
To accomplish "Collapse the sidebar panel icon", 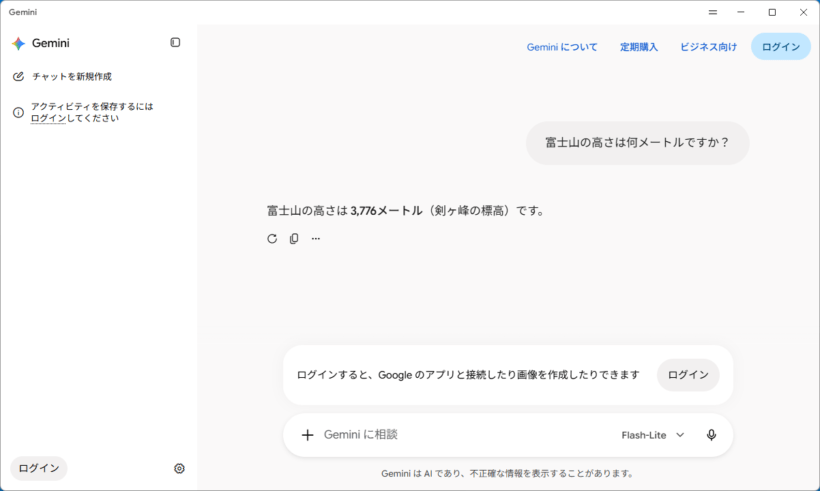I will (x=175, y=42).
